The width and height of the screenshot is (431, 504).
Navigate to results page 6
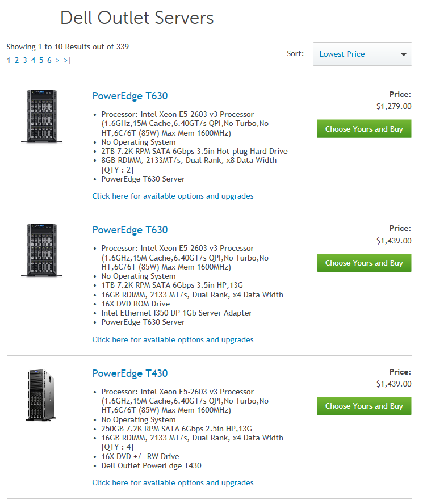point(49,60)
